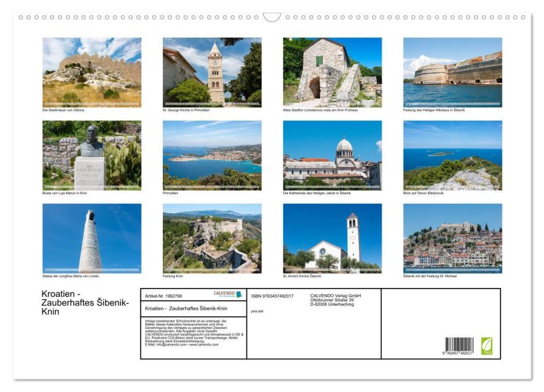Click caption 'Die Stadtmauer von Ostrica'
The height and width of the screenshot is (392, 544).
[x=63, y=110]
